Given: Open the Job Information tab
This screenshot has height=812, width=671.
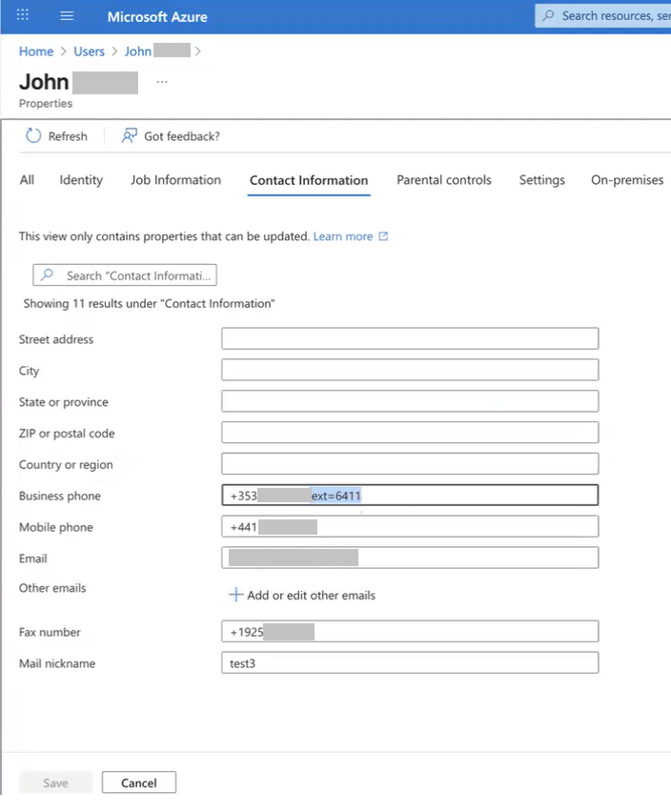Looking at the screenshot, I should (x=175, y=180).
